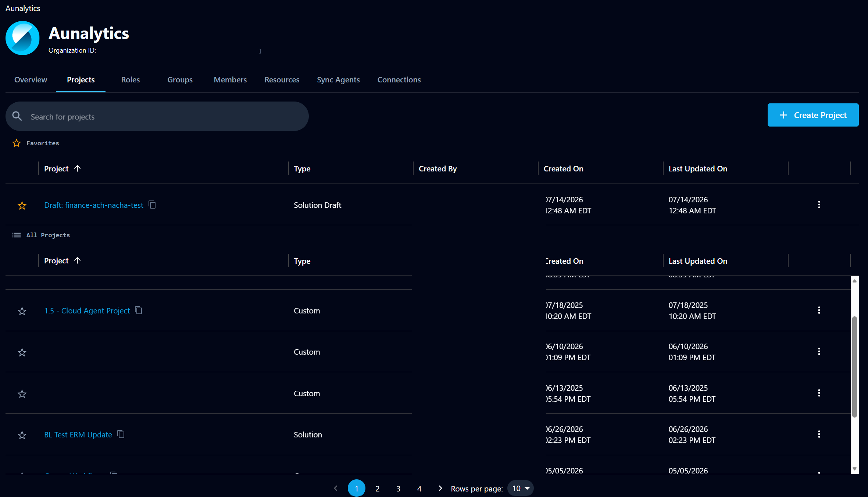Switch to the Overview tab
Screen dimensions: 868x497
pyautogui.click(x=31, y=79)
